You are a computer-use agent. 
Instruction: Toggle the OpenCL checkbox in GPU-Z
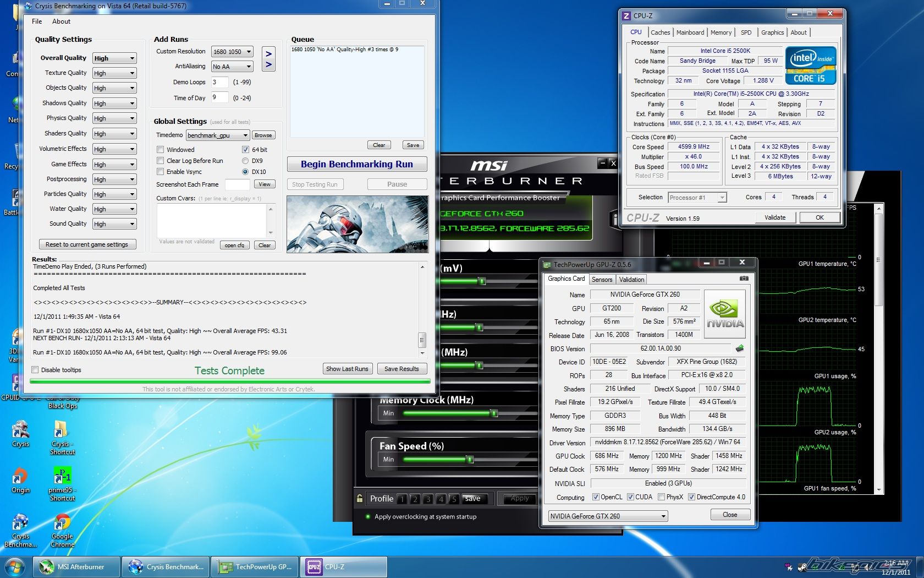[x=596, y=497]
